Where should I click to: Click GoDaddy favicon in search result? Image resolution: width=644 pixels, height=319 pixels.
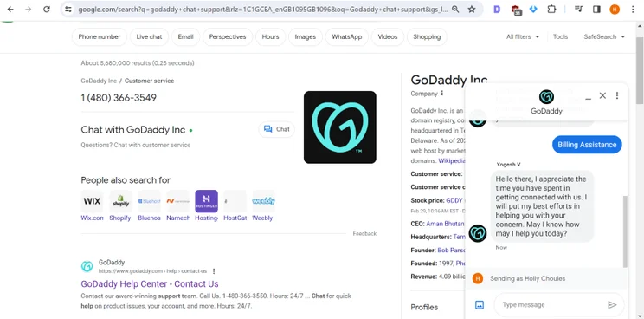(x=87, y=266)
